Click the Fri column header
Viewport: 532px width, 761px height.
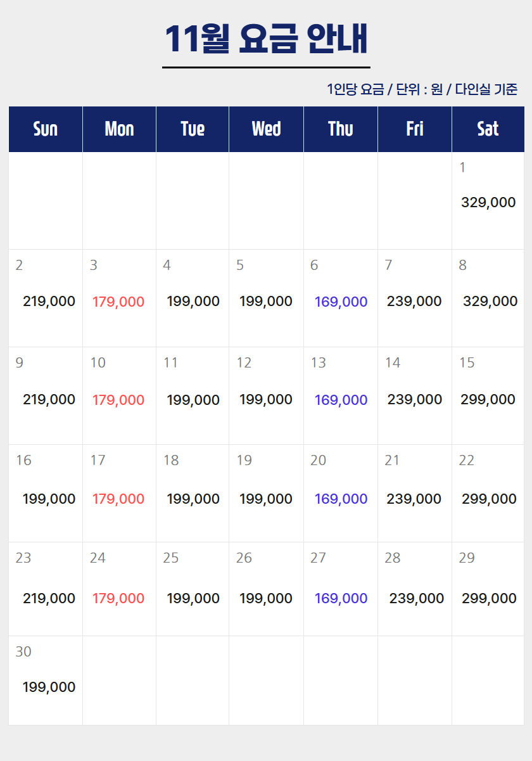415,129
